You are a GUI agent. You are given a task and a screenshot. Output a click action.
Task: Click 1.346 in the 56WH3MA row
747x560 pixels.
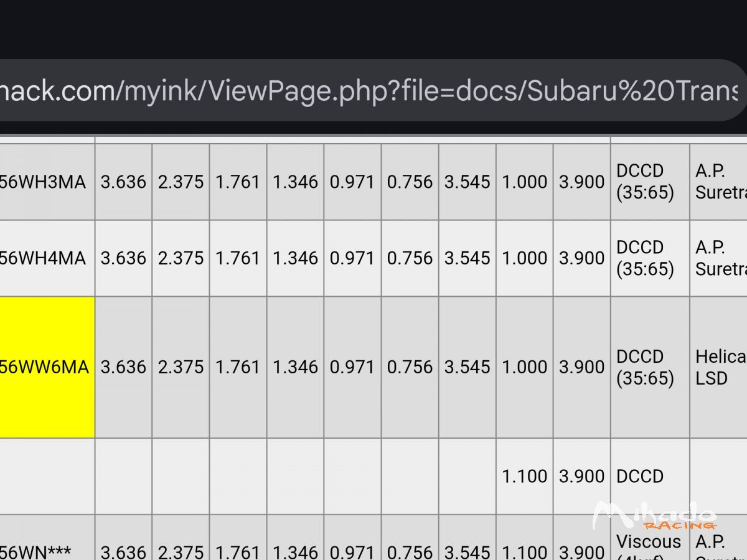point(295,182)
